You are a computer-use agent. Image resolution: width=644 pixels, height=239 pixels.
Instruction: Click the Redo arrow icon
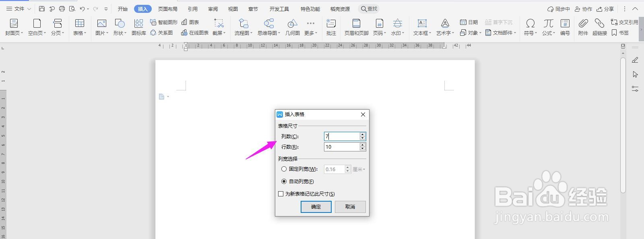click(x=95, y=8)
